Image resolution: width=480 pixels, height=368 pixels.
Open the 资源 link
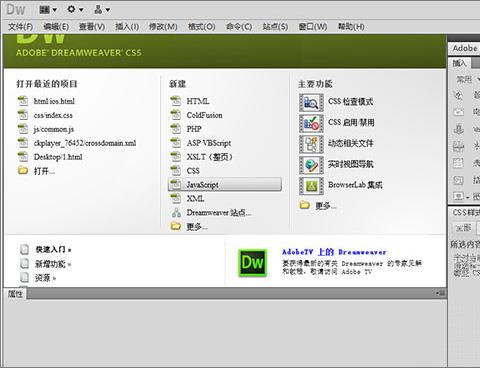pos(46,278)
